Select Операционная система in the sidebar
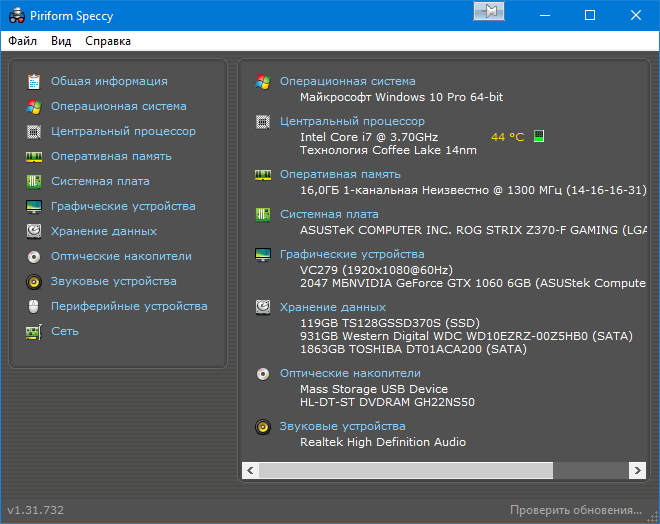 (x=119, y=106)
